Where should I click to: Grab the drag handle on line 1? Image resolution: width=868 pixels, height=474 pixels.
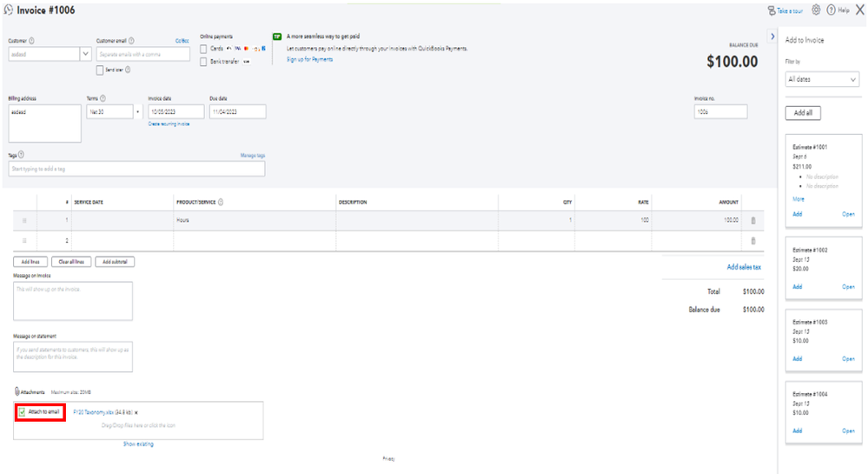pos(24,221)
